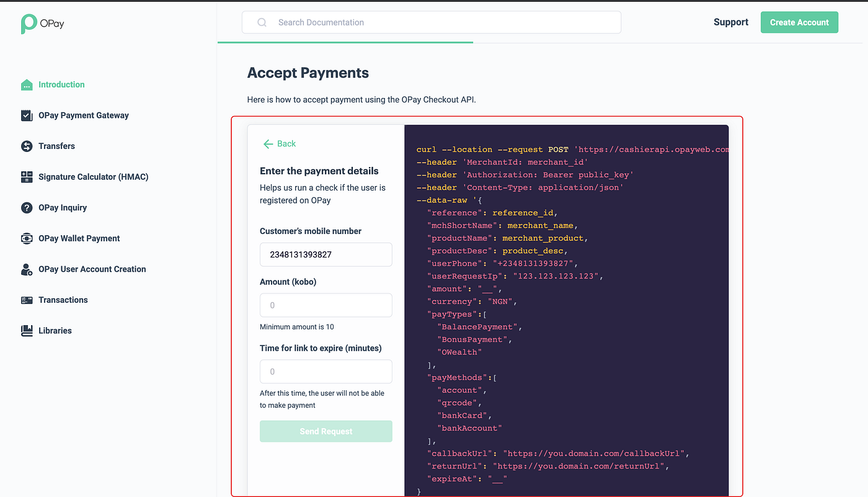Click "OWealth" in the code
This screenshot has height=497, width=868.
(459, 352)
